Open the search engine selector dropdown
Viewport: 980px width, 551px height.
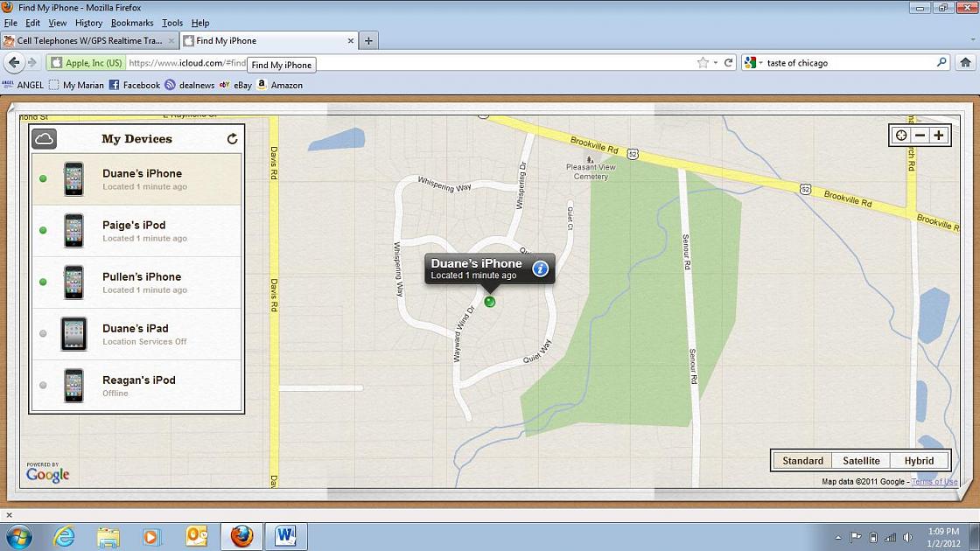pos(752,63)
